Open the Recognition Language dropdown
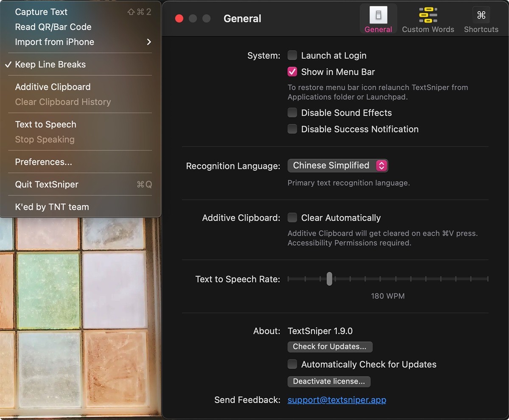Image resolution: width=509 pixels, height=420 pixels. click(338, 165)
